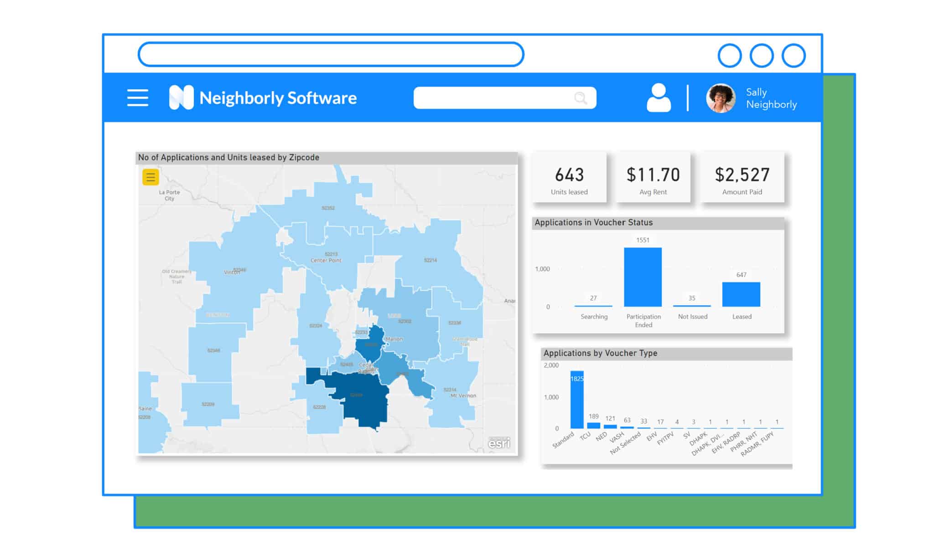Toggle the darkest zipcode region on map

[360, 396]
